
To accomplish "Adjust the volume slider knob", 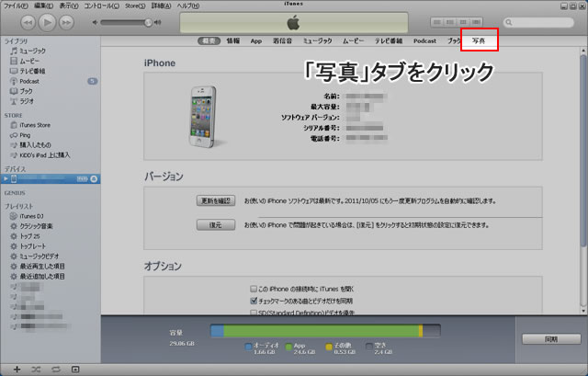I will 149,22.
